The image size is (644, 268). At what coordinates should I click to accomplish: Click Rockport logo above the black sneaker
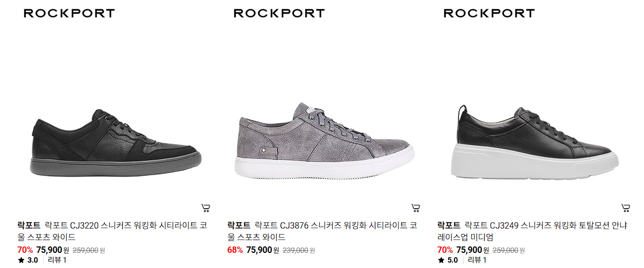click(69, 13)
